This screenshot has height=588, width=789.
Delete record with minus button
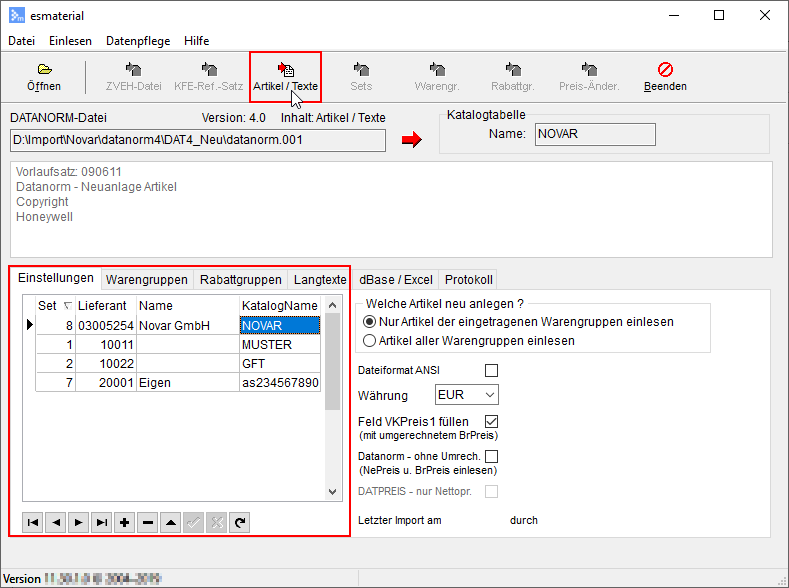[x=148, y=522]
